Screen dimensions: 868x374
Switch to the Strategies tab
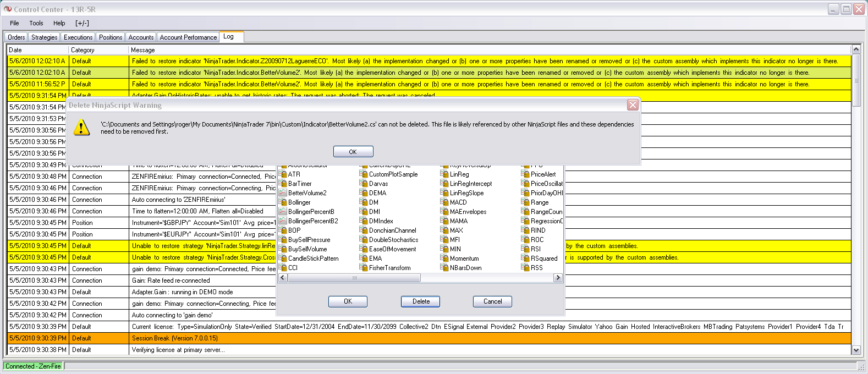[44, 37]
